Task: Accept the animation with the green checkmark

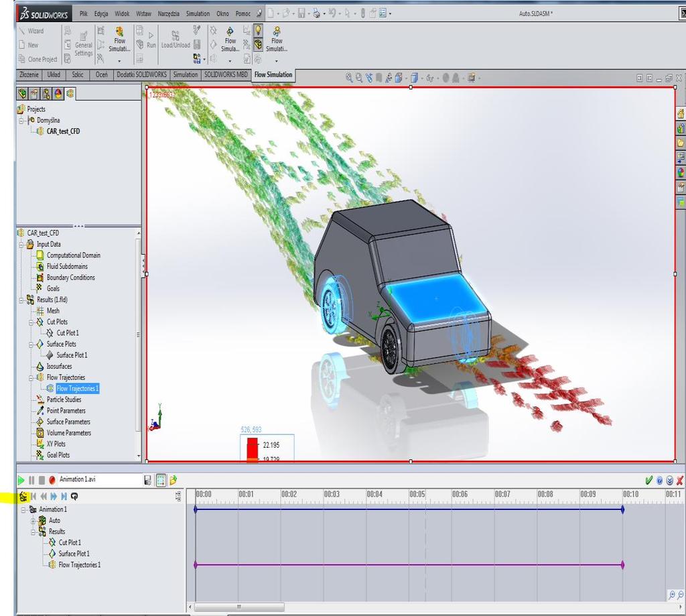Action: 648,481
